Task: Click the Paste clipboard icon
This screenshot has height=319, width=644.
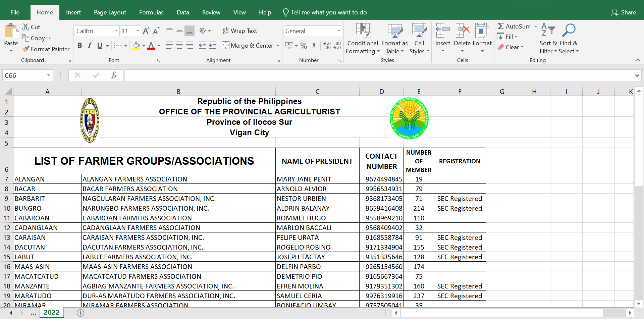Action: click(11, 31)
